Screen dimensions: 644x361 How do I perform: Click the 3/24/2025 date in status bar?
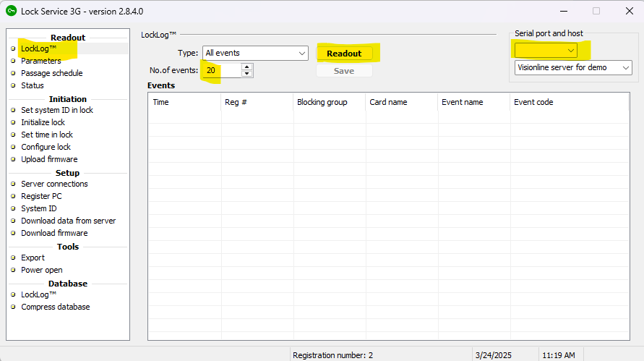pyautogui.click(x=493, y=355)
